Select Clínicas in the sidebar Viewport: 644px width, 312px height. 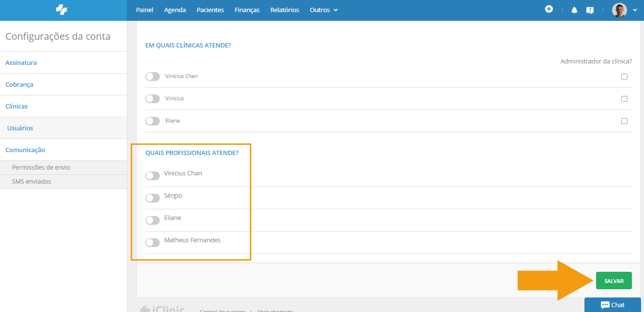[x=63, y=106]
